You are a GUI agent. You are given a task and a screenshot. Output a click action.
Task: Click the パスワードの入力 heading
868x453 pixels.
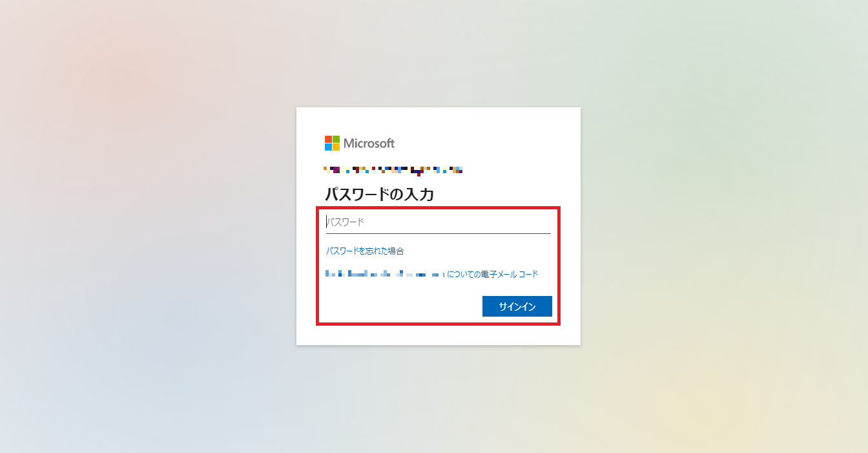click(379, 194)
